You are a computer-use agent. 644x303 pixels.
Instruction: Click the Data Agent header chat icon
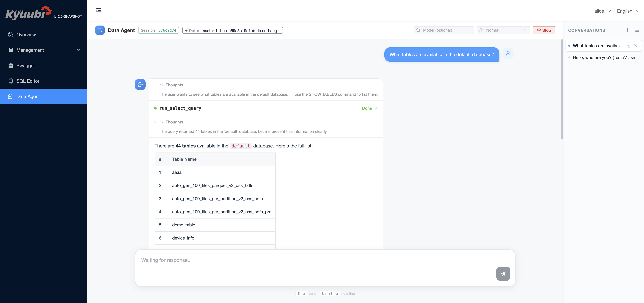[100, 30]
